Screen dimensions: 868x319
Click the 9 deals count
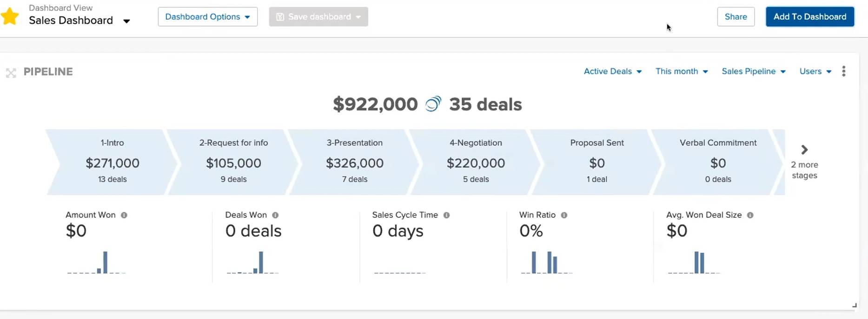[x=233, y=179]
